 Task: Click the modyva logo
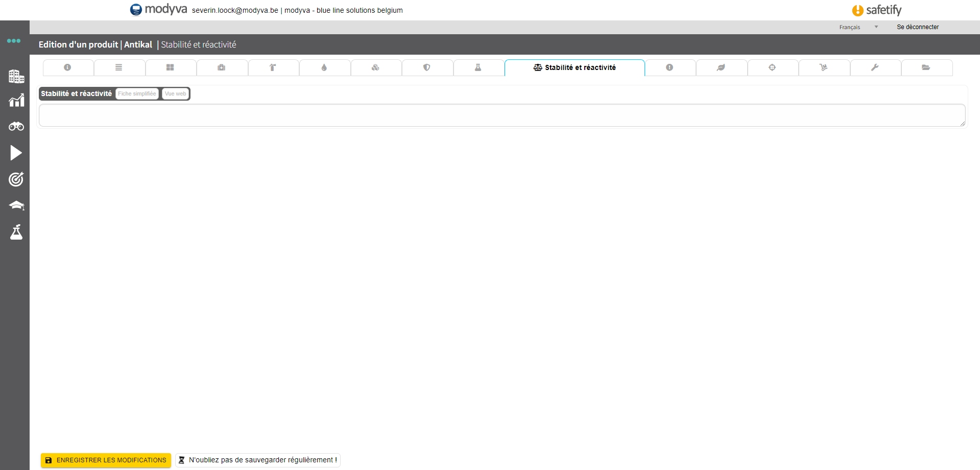point(158,10)
